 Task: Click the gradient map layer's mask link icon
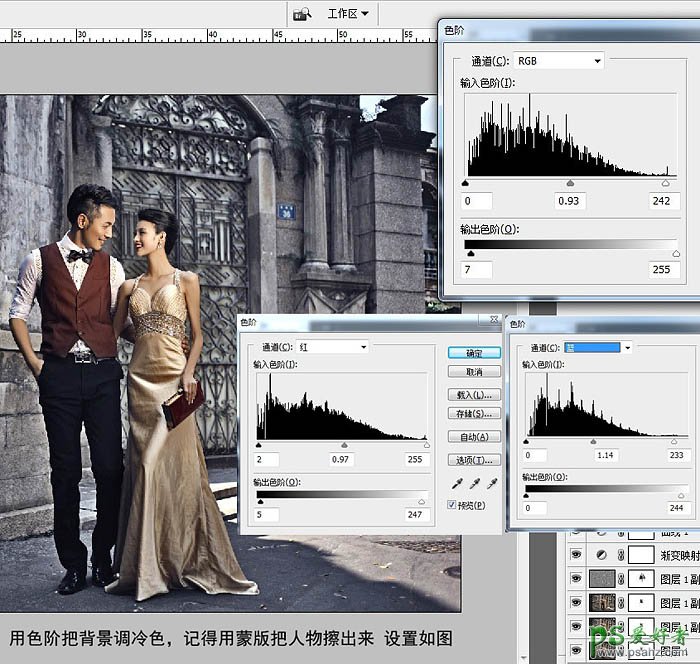pyautogui.click(x=621, y=555)
